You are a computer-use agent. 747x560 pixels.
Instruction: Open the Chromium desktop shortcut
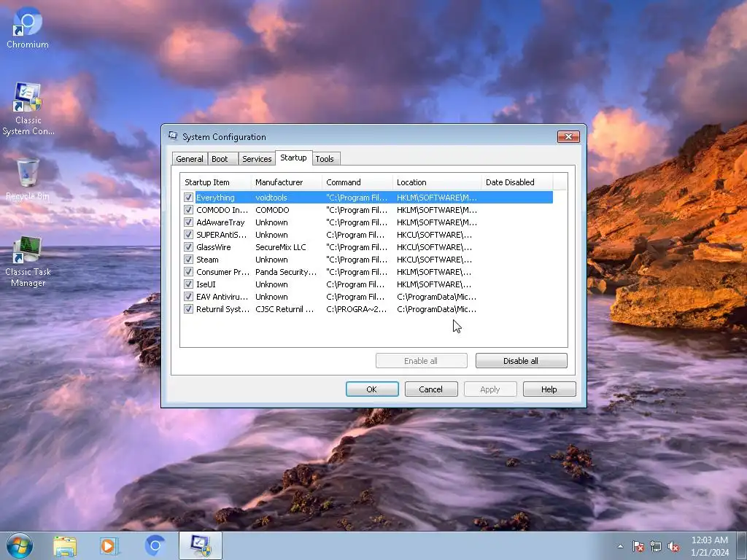(x=27, y=28)
